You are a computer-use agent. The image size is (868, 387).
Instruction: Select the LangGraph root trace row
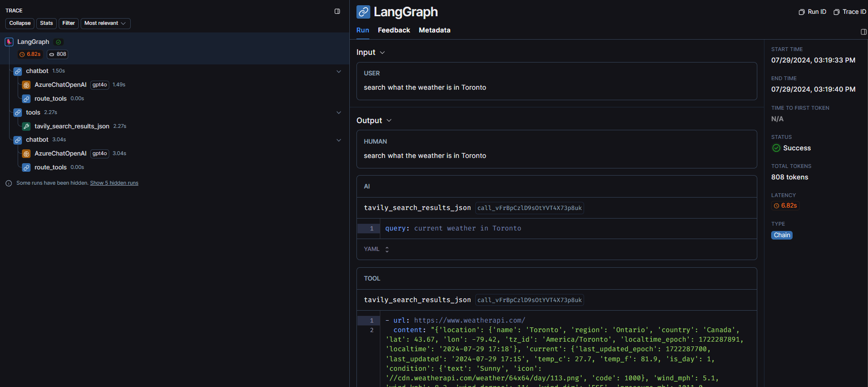tap(175, 48)
